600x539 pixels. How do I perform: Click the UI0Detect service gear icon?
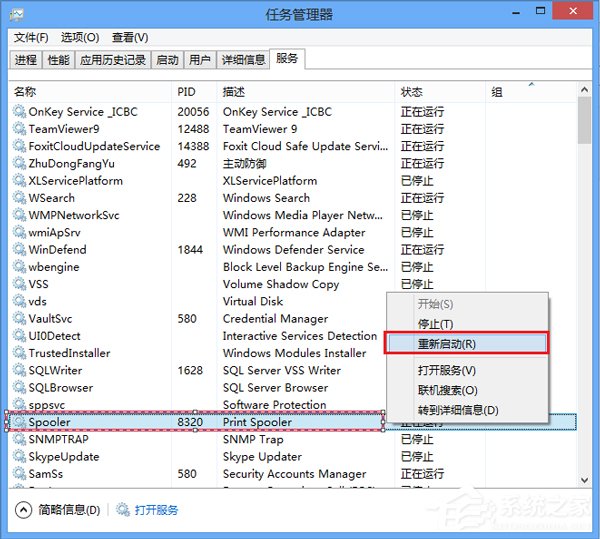pos(20,335)
